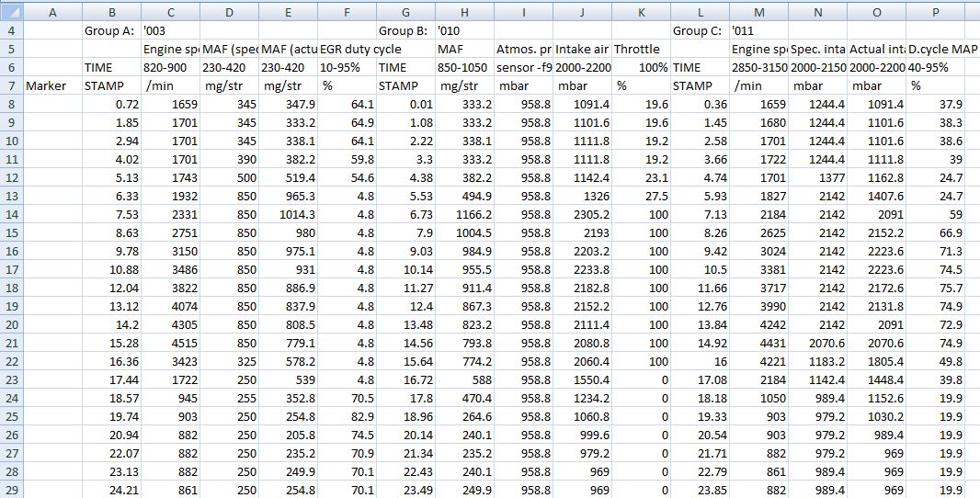This screenshot has height=498, width=980.
Task: Click column header P
Action: (935, 12)
